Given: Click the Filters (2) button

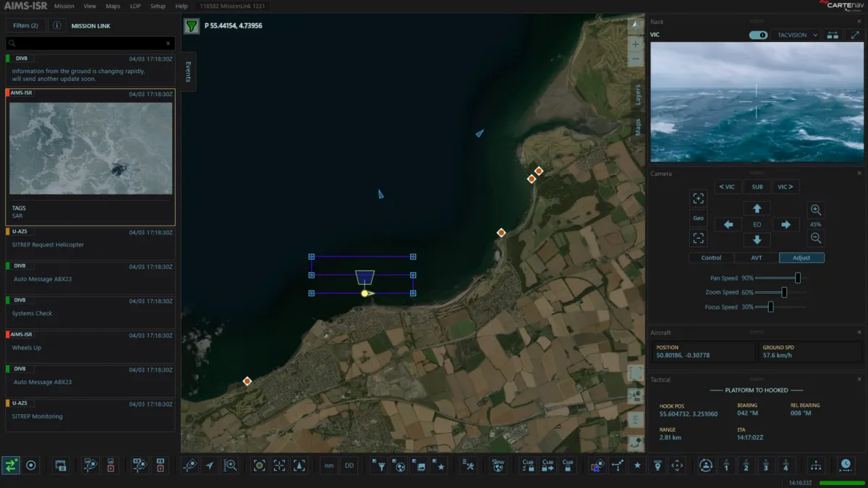Looking at the screenshot, I should tap(25, 25).
